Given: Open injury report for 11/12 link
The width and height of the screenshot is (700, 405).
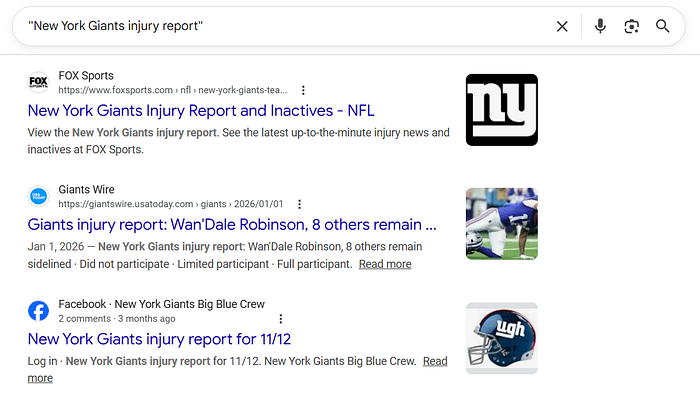Looking at the screenshot, I should [159, 339].
